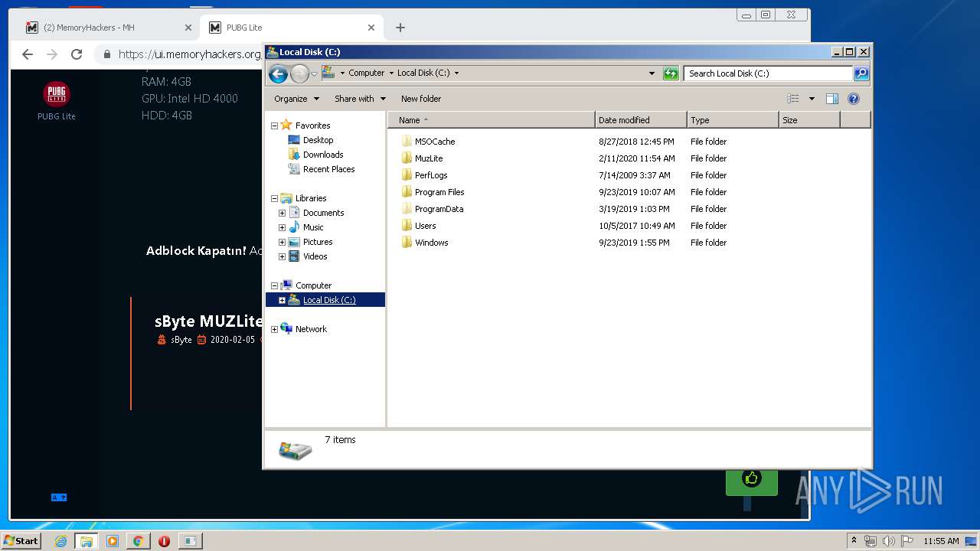The height and width of the screenshot is (551, 980).
Task: Select the ProgramData folder icon
Action: click(x=407, y=209)
